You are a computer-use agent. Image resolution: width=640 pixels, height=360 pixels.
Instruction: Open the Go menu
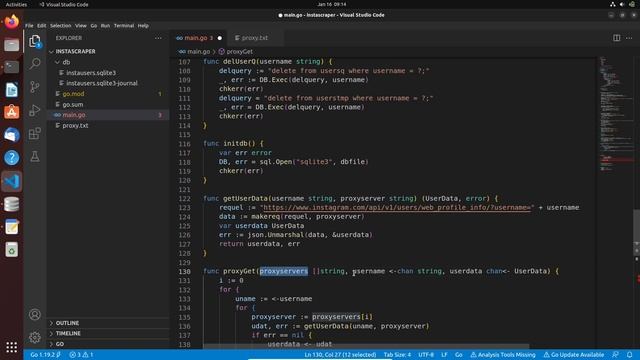(94, 26)
